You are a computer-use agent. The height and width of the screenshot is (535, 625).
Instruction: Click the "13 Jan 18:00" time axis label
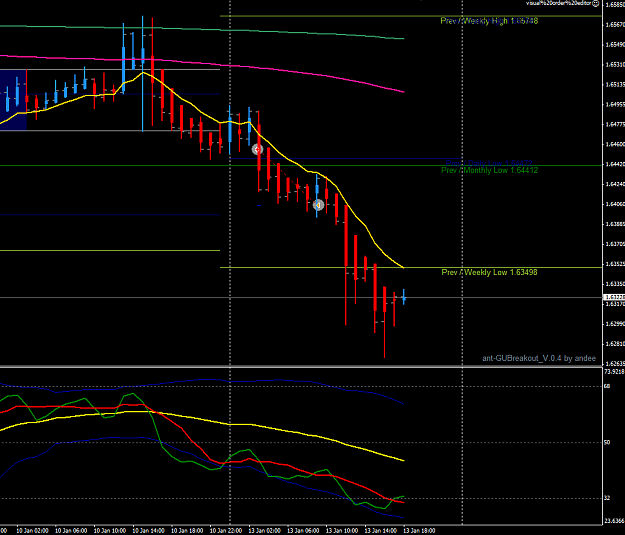point(419,531)
